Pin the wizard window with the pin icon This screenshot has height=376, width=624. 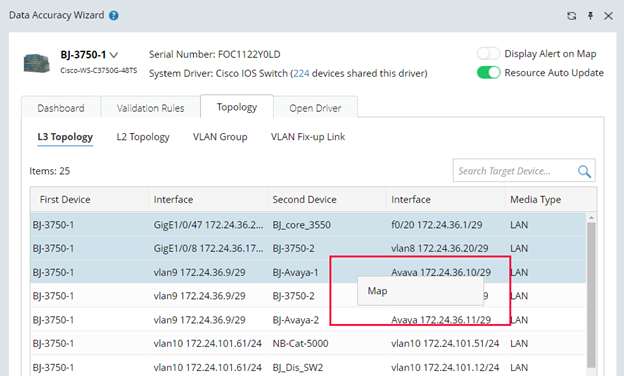(x=591, y=16)
